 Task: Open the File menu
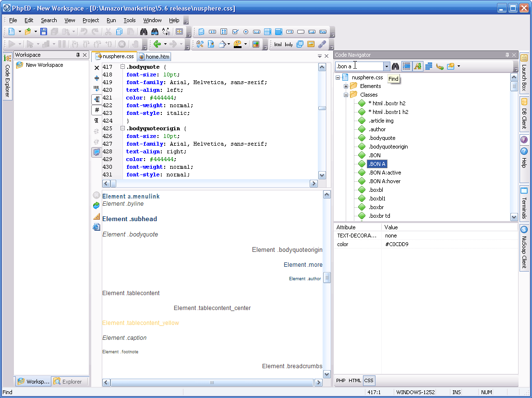13,20
